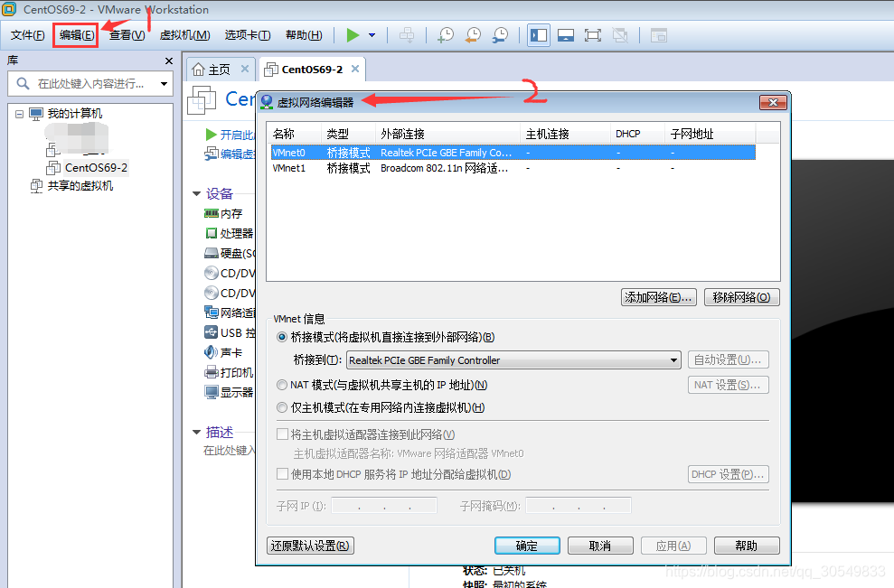Collapse the 设备 section triangle

pyautogui.click(x=197, y=193)
